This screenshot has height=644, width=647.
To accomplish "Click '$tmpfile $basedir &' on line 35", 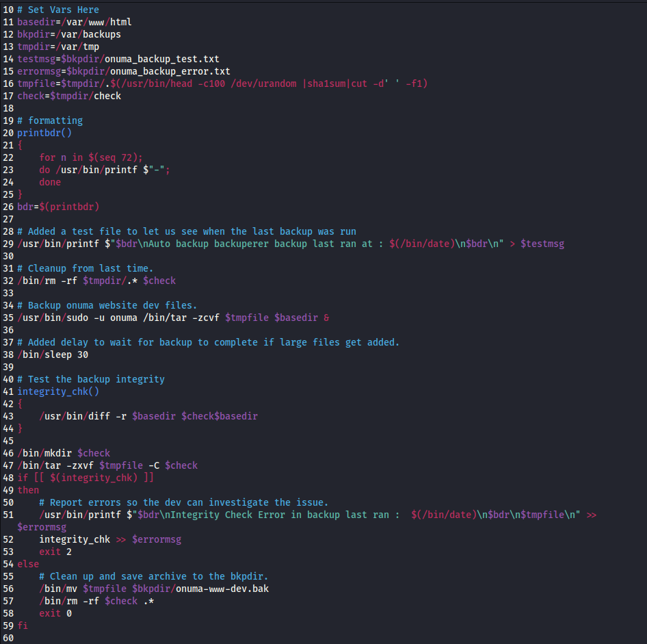I will coord(277,318).
